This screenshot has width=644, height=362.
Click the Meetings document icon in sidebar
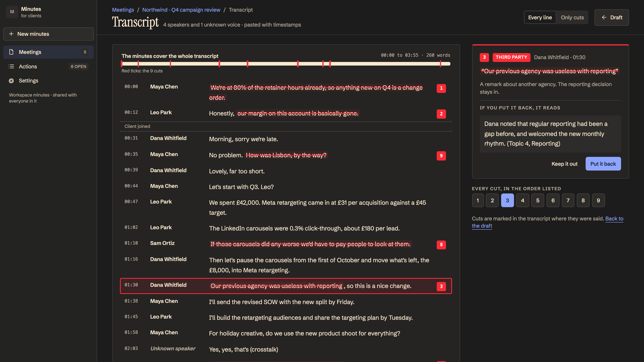coord(11,52)
